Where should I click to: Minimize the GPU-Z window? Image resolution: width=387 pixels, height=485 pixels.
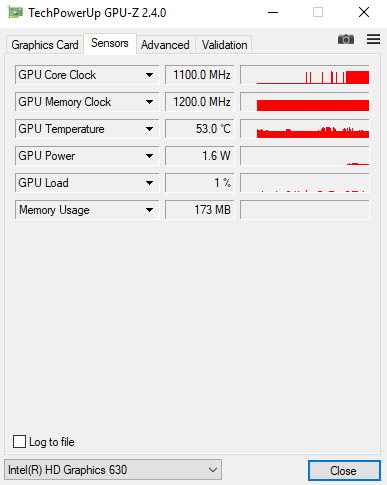273,13
